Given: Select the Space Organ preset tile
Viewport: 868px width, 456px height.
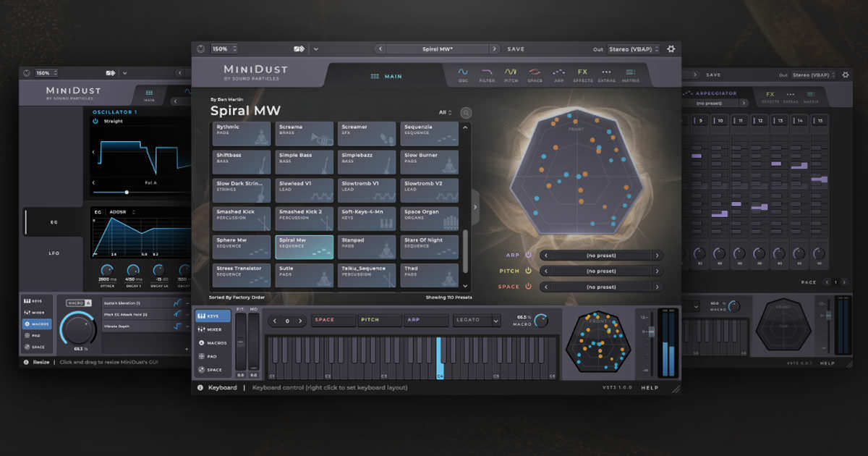Looking at the screenshot, I should click(x=430, y=219).
